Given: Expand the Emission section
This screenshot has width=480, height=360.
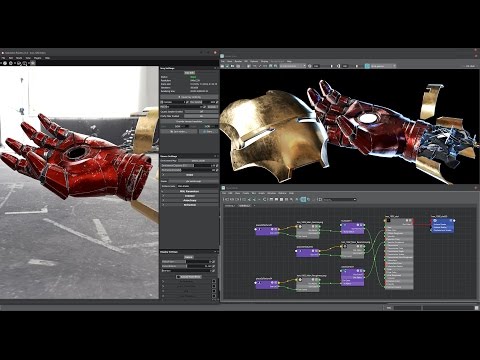Looking at the screenshot, I should click(189, 196).
